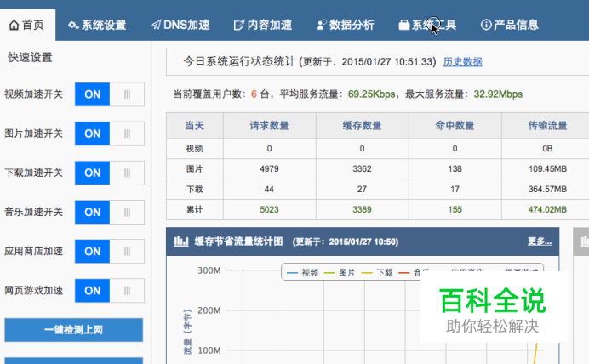
Task: Click the 3389 total cache cell
Action: (x=362, y=209)
